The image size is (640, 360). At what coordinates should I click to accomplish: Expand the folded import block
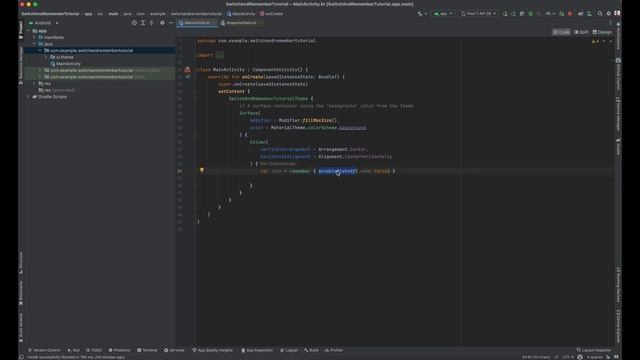coord(220,55)
